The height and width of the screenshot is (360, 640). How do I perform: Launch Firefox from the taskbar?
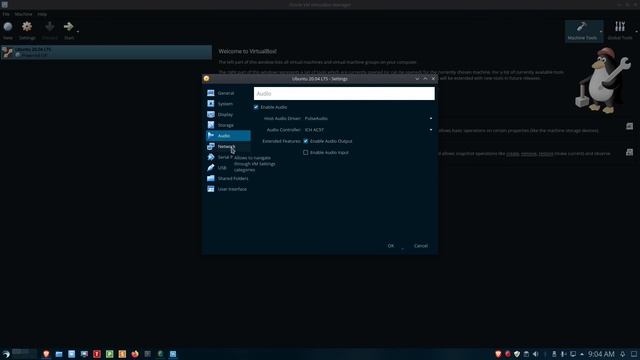click(x=135, y=354)
